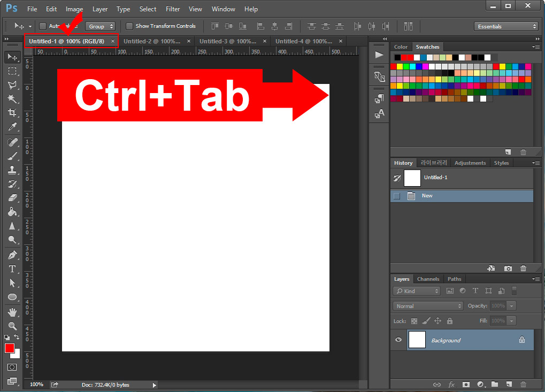Image resolution: width=545 pixels, height=392 pixels.
Task: Toggle history brush source for Untitled-1 snapshot
Action: tap(397, 178)
